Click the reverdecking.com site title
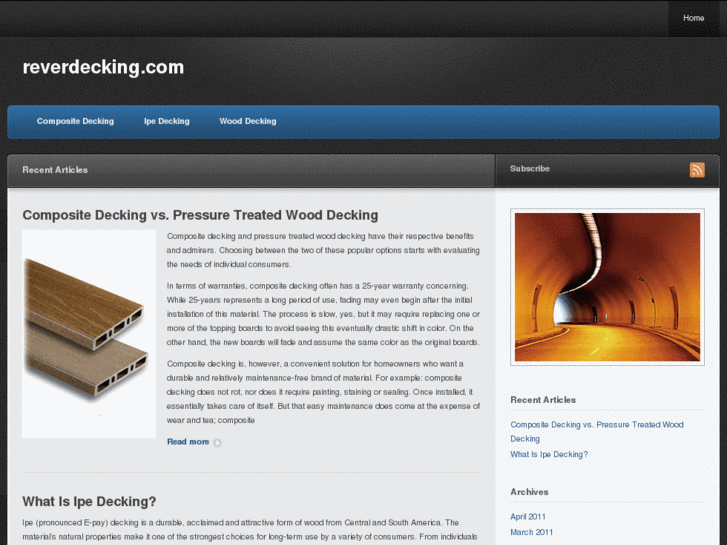Screen dimensions: 727x545 103,67
